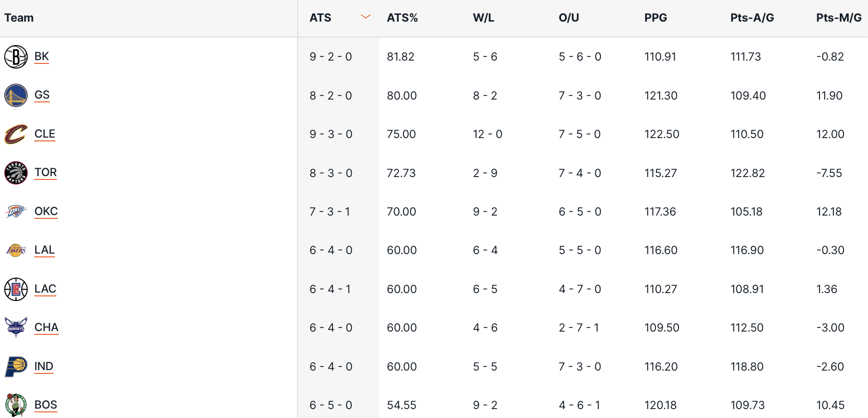Toggle ATS sort order arrow

[x=365, y=17]
